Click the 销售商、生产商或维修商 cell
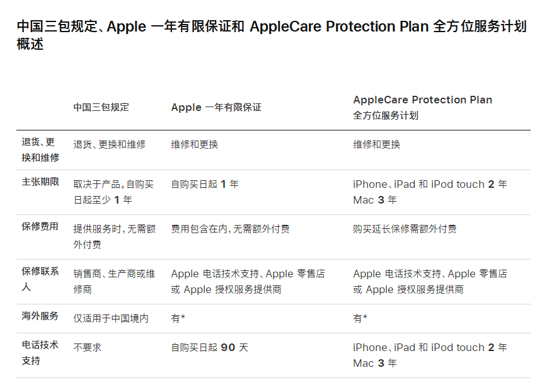The image size is (542, 392). [114, 281]
